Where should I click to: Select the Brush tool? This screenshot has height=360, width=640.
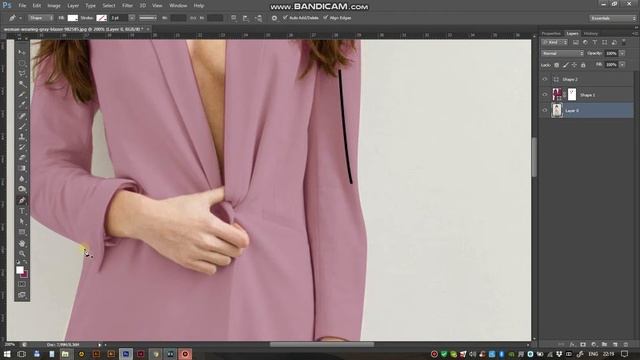tap(22, 127)
